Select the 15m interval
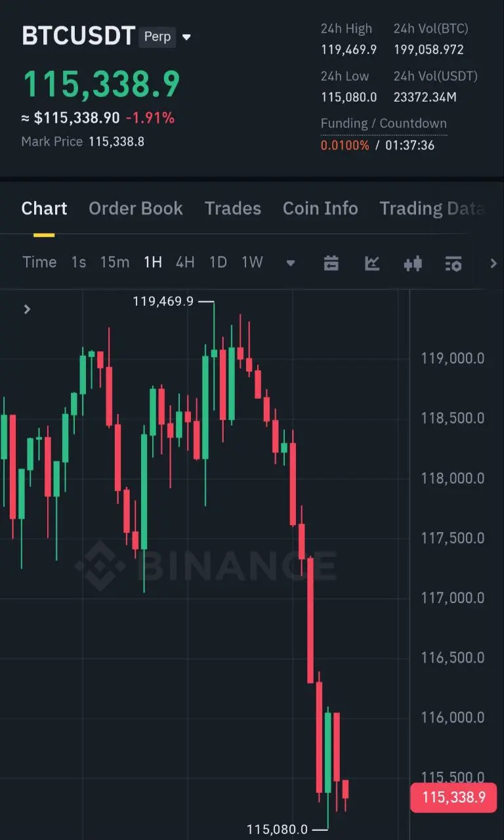This screenshot has height=840, width=504. [115, 262]
